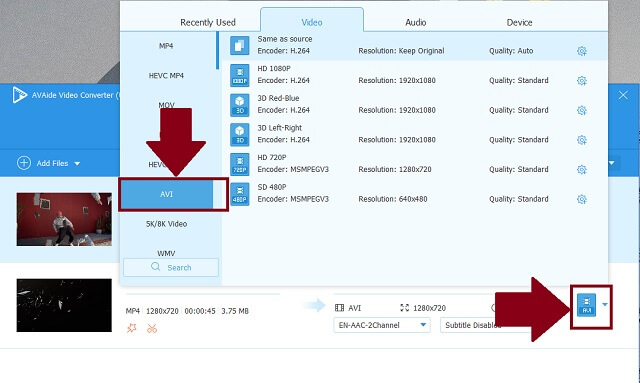Click the Add Files button

tap(49, 163)
